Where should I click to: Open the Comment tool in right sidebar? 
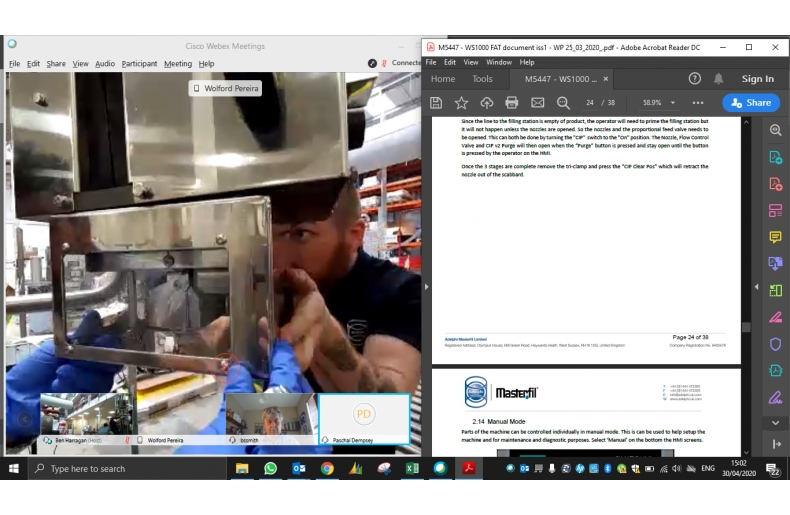775,238
